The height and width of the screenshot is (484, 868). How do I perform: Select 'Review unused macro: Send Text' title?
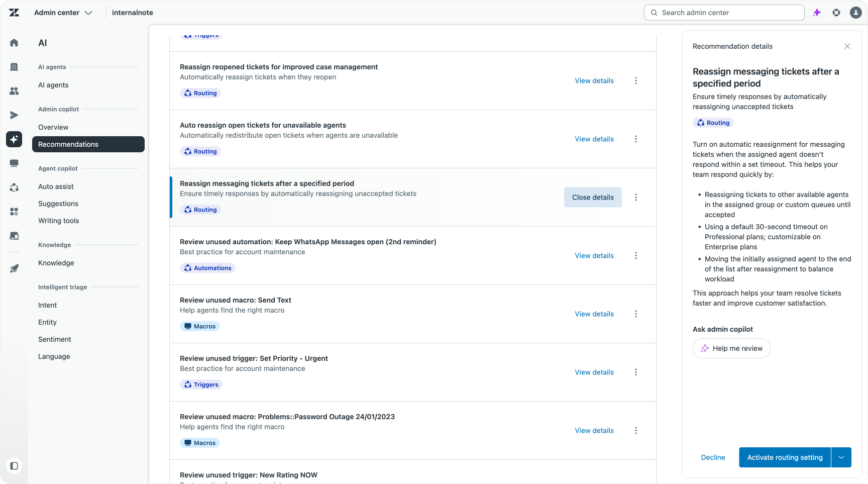[236, 300]
